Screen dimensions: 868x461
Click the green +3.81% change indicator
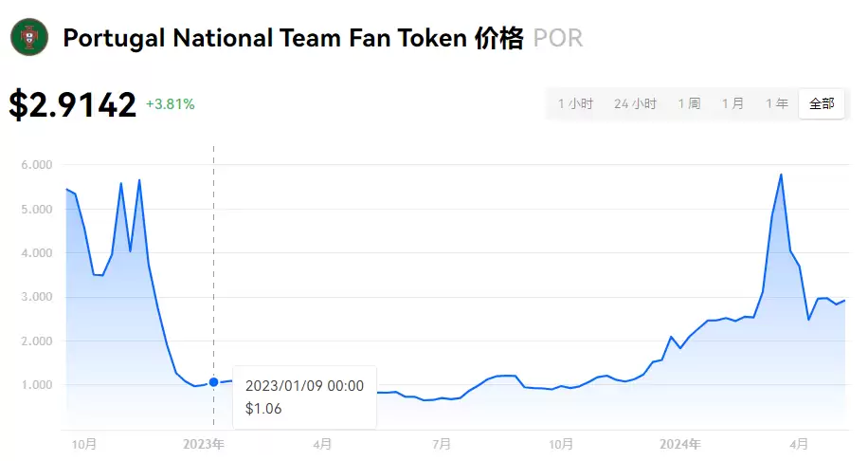[x=171, y=104]
